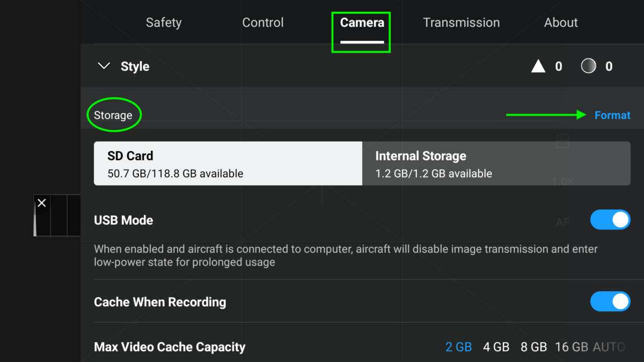Image resolution: width=644 pixels, height=362 pixels.
Task: Select 4 GB max video cache capacity
Action: coord(496,346)
